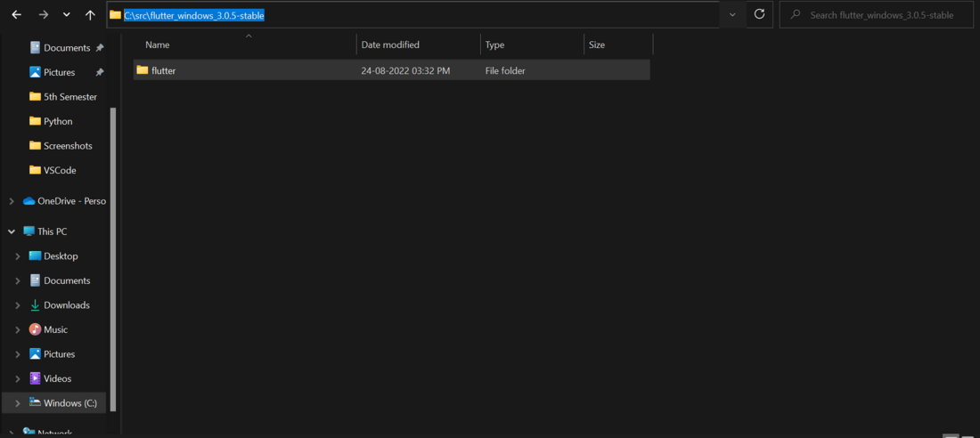Sort by Date modified column header
The height and width of the screenshot is (438, 980).
390,45
